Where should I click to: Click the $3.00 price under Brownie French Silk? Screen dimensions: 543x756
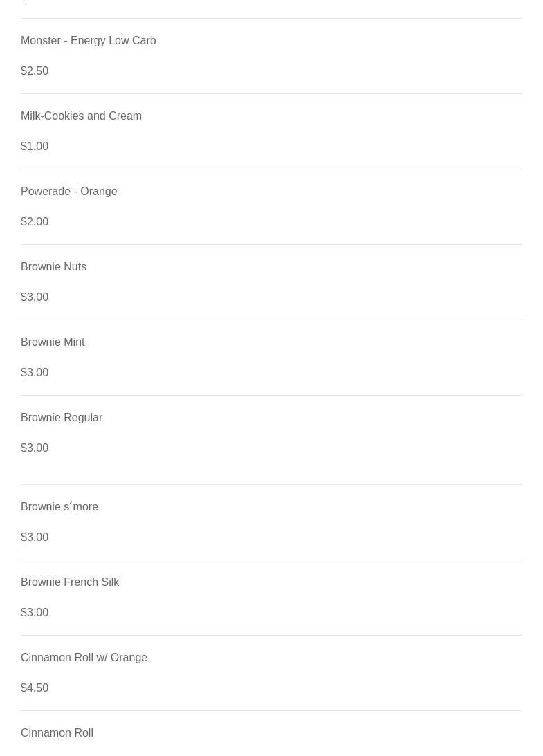pyautogui.click(x=35, y=613)
